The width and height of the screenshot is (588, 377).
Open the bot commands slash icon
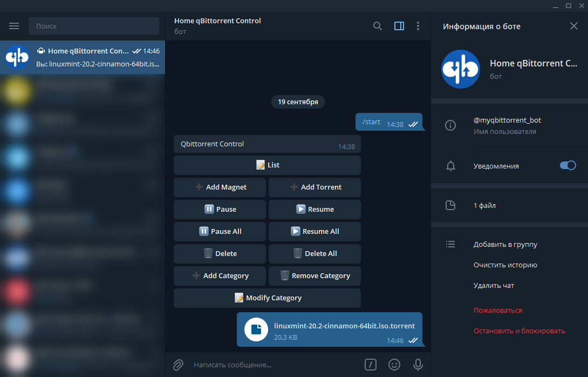coord(370,365)
